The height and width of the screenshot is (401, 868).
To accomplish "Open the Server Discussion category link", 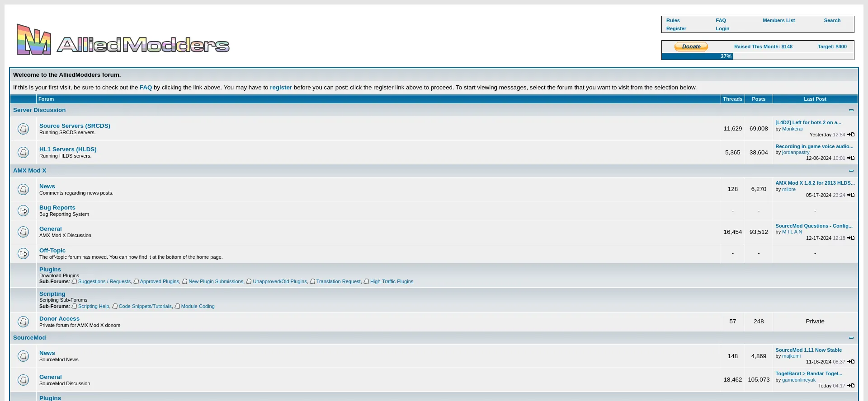I will click(x=39, y=110).
